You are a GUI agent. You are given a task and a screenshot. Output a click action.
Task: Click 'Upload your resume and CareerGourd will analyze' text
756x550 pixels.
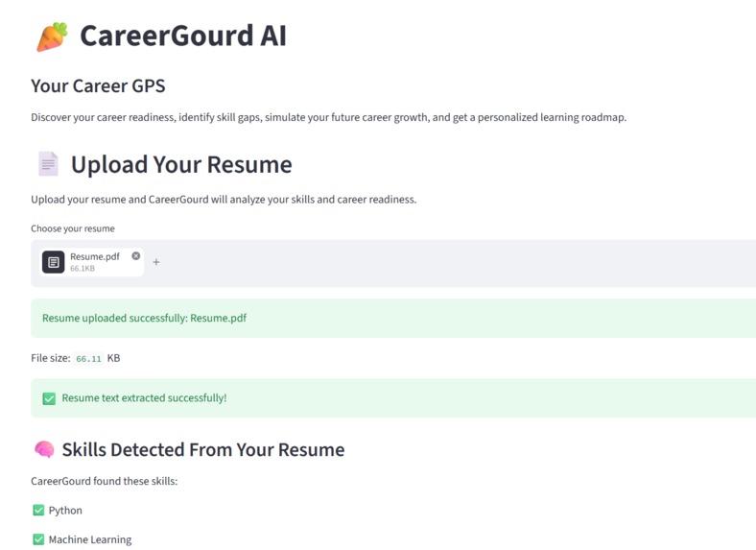[x=224, y=200]
